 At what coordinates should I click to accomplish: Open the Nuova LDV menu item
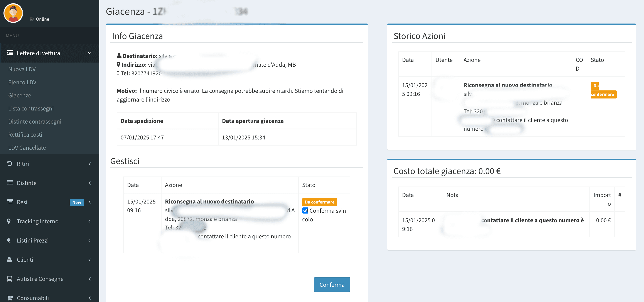click(22, 69)
